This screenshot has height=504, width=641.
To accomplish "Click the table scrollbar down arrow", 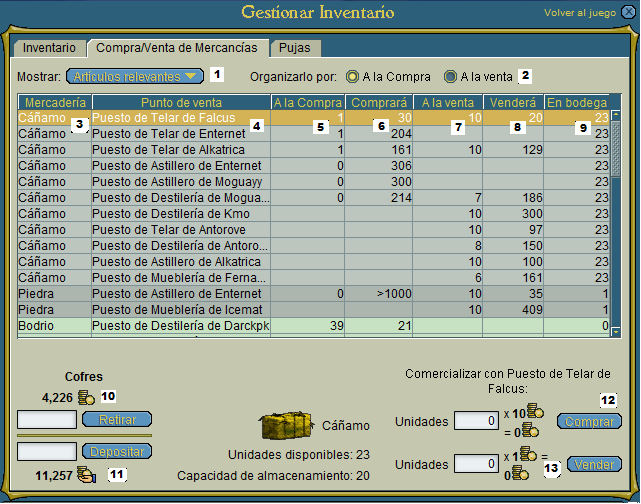I will coord(617,332).
